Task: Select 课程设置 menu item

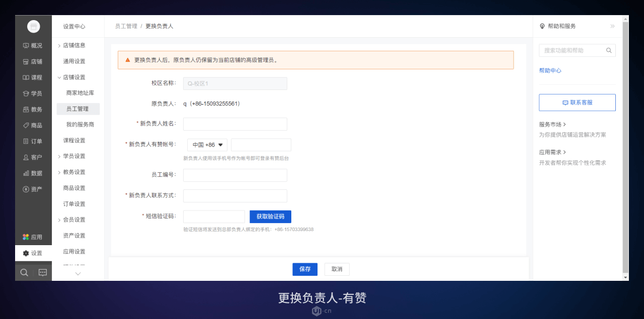Action: (x=74, y=140)
